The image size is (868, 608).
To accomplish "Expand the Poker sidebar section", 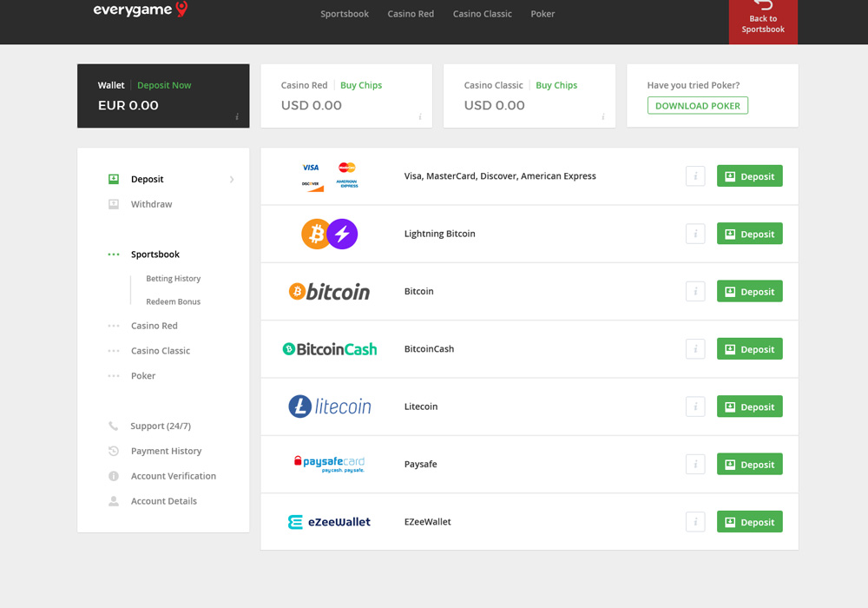I will (x=143, y=375).
